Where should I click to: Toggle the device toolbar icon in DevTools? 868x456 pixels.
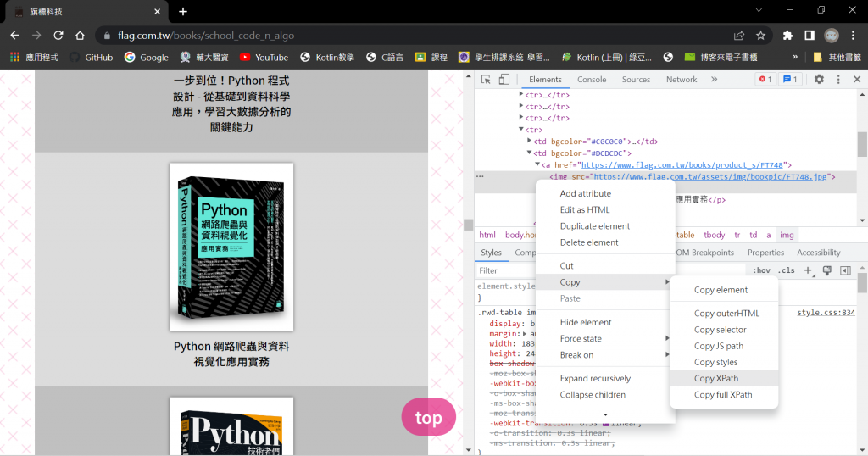(504, 80)
